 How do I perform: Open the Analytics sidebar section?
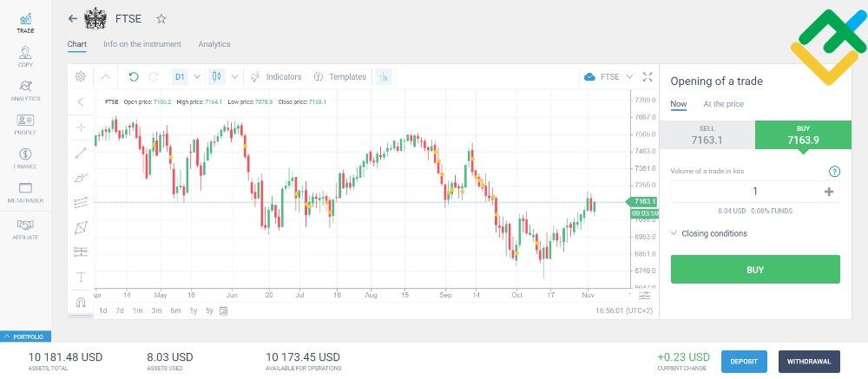click(x=25, y=91)
